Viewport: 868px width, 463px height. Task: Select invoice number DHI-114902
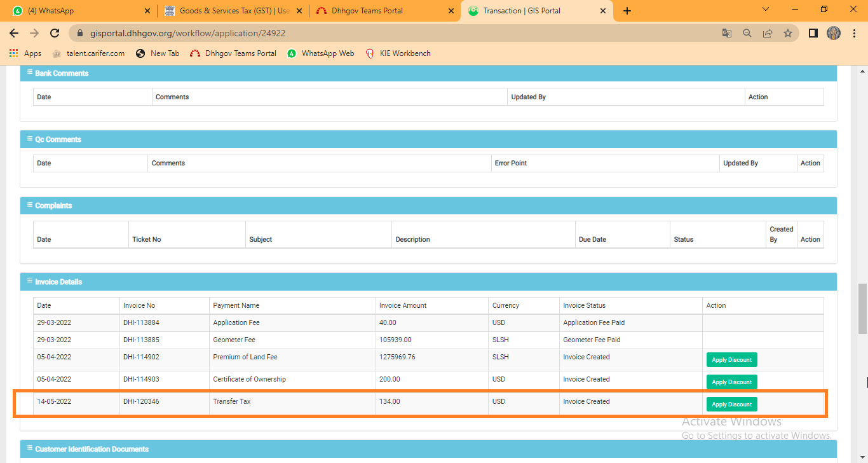coord(141,357)
